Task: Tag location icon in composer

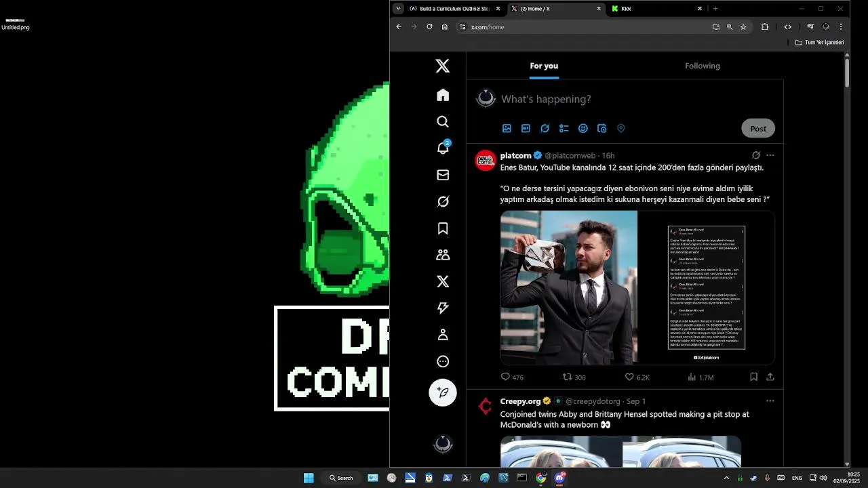Action: [620, 129]
